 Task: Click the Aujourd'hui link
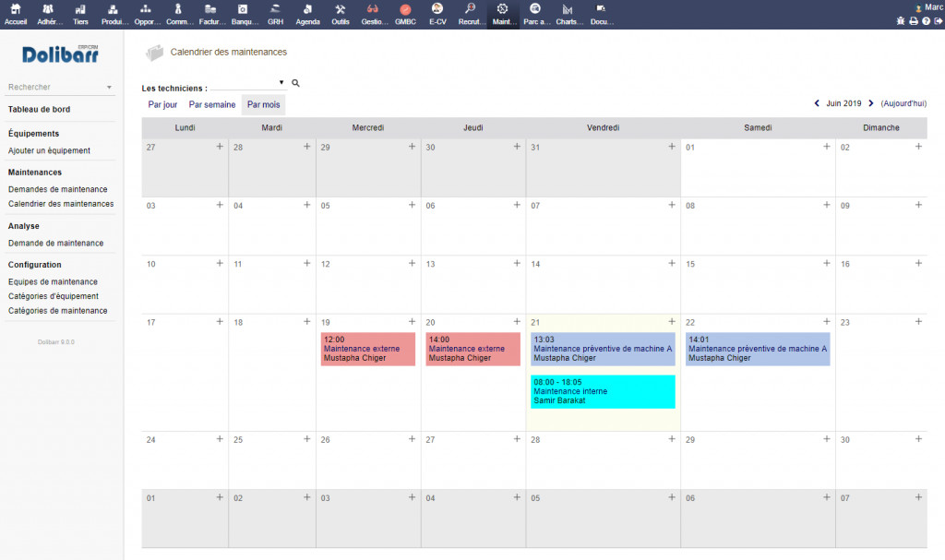point(903,103)
